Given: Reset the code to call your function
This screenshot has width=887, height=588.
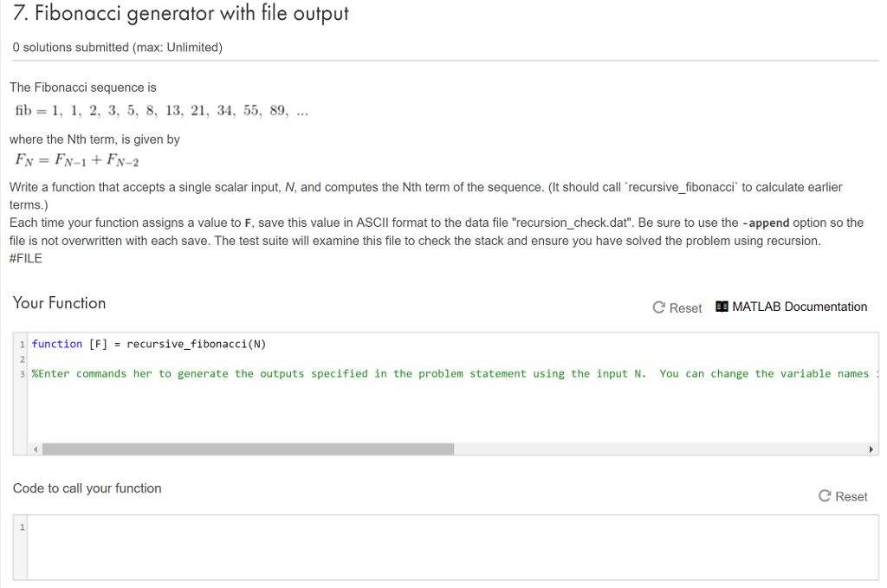Looking at the screenshot, I should [843, 496].
